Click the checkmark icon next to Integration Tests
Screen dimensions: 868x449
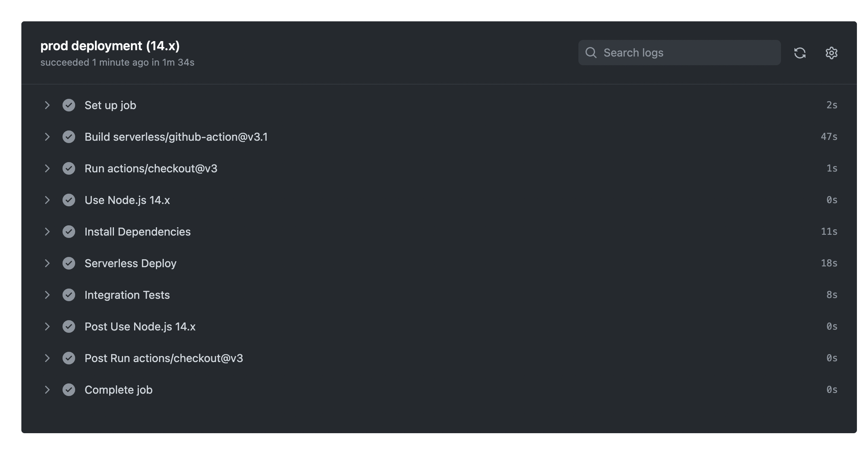coord(69,295)
